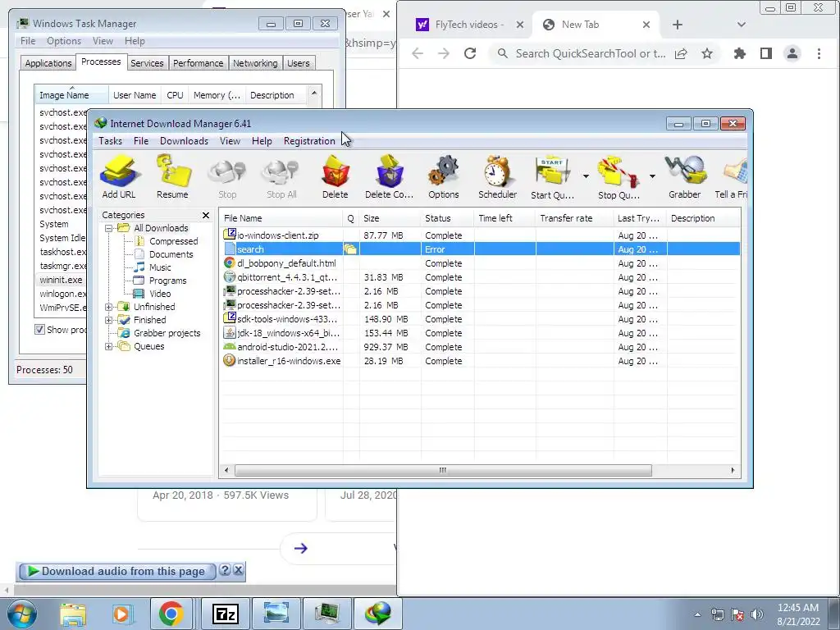Image resolution: width=840 pixels, height=630 pixels.
Task: Click the help question mark on the download audio bar
Action: coord(225,570)
